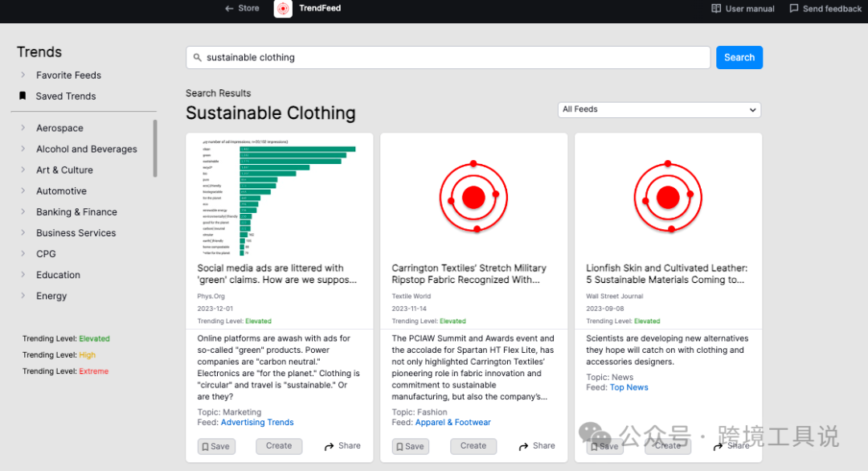Image resolution: width=868 pixels, height=471 pixels.
Task: Expand the Business Services category
Action: pyautogui.click(x=23, y=233)
